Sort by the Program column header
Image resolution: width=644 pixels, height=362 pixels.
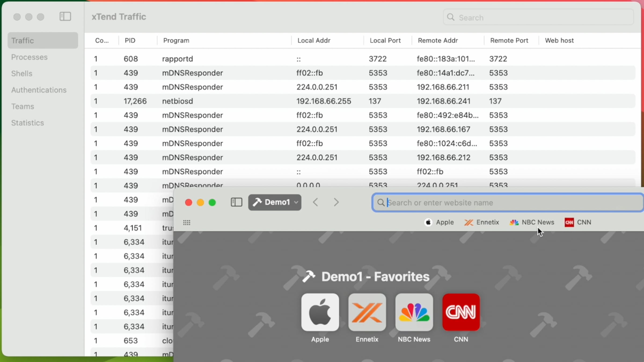point(176,40)
